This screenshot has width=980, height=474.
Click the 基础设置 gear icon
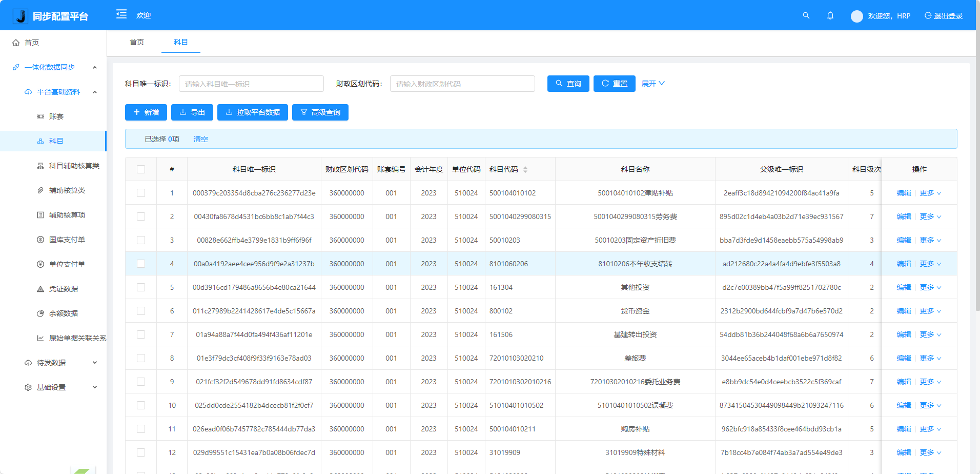28,387
